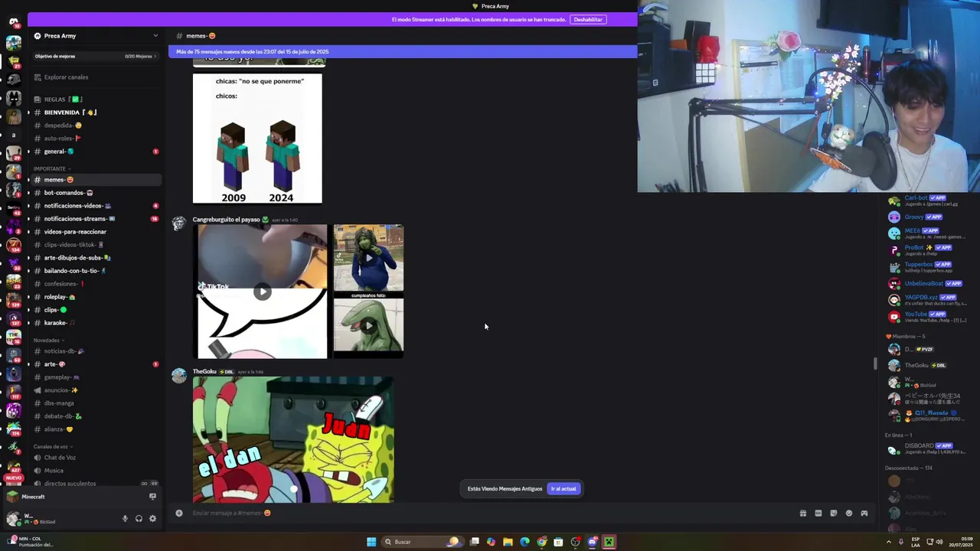Click the new messages banner since 23:07

click(403, 52)
